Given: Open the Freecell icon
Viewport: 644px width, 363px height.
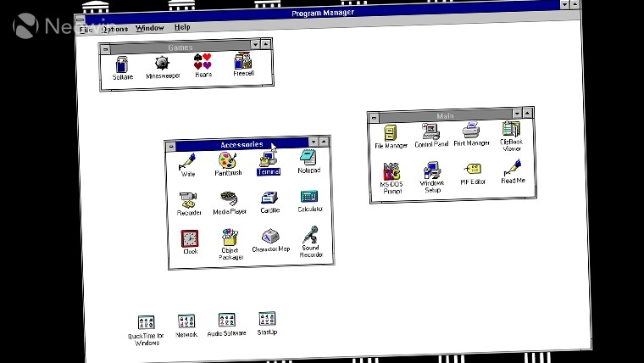Looking at the screenshot, I should coord(243,62).
